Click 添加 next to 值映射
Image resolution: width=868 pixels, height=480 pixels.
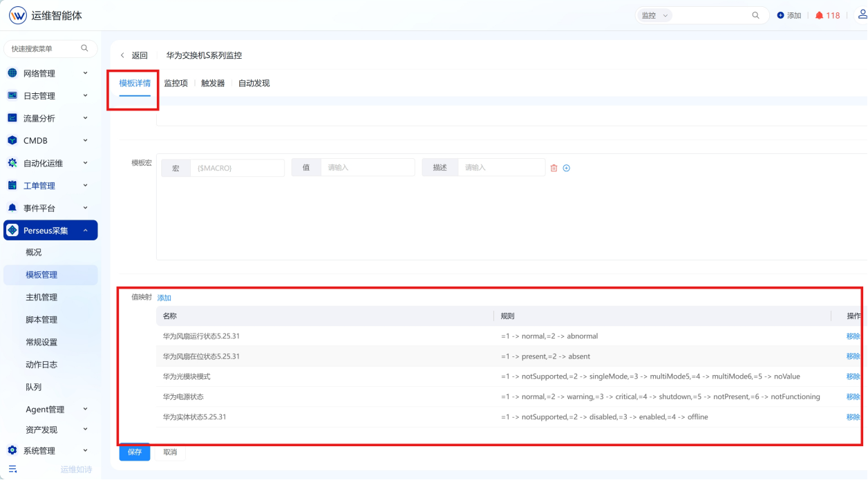164,298
